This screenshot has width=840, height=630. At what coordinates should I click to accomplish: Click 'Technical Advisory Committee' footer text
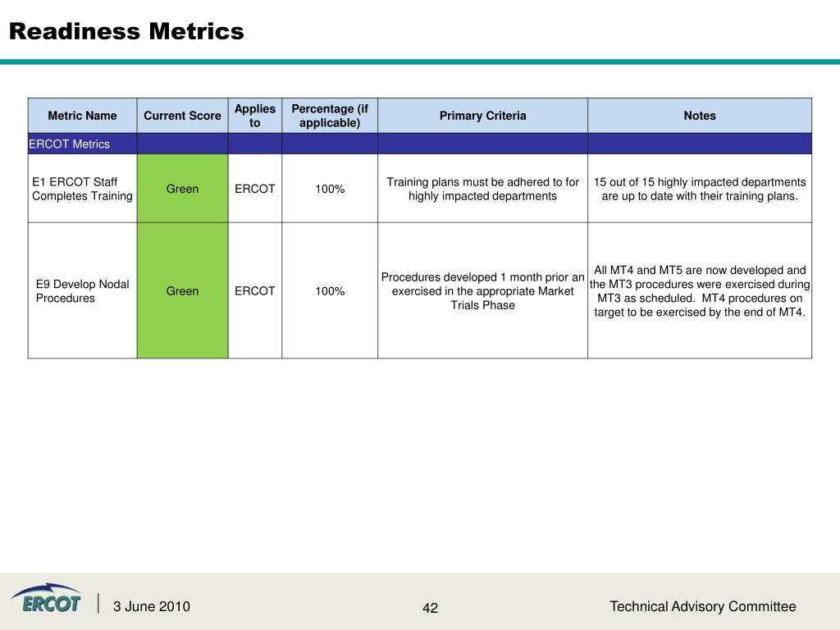click(703, 606)
